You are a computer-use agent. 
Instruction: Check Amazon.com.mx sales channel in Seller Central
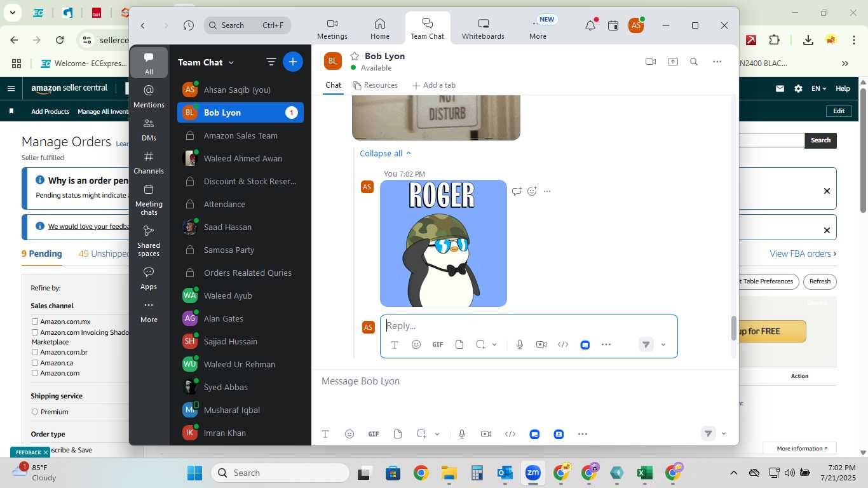click(35, 322)
